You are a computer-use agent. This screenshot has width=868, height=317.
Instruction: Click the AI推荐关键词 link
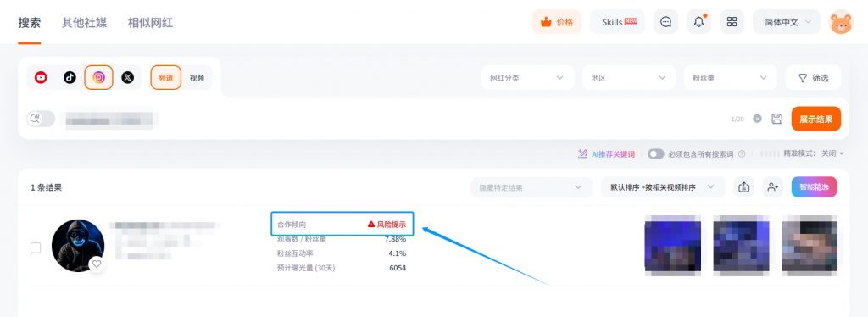pos(606,153)
